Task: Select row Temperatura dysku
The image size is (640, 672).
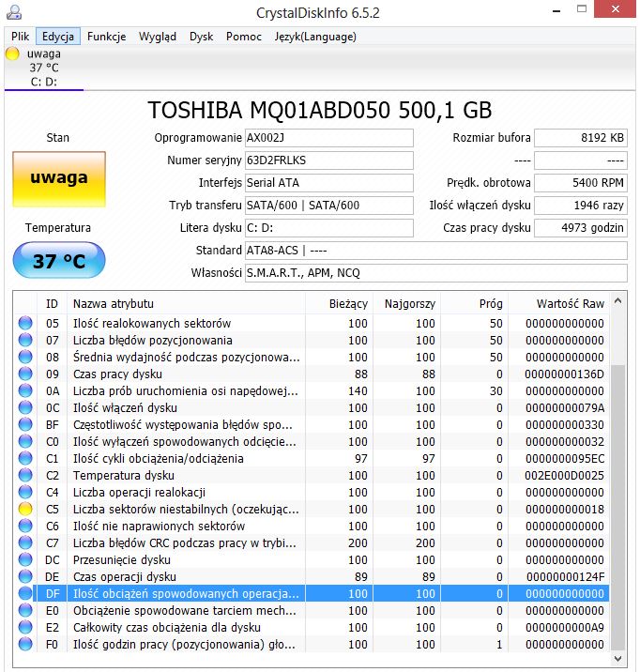Action: click(312, 475)
